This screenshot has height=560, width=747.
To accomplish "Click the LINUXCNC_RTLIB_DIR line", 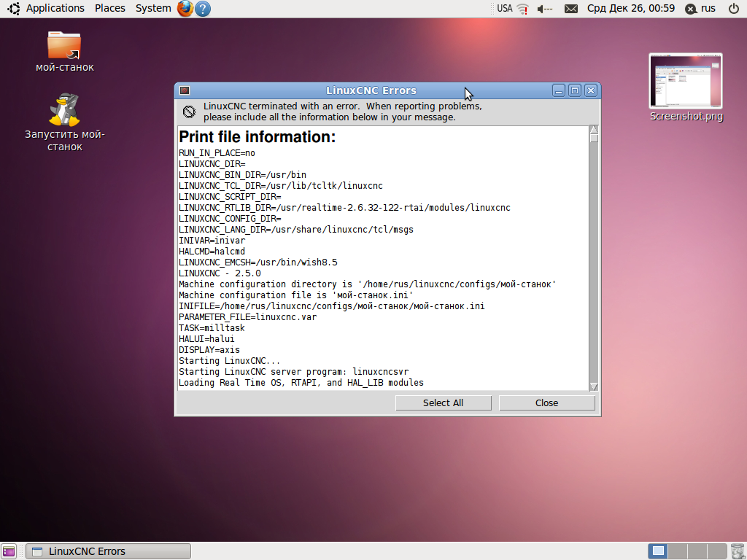I will 344,208.
